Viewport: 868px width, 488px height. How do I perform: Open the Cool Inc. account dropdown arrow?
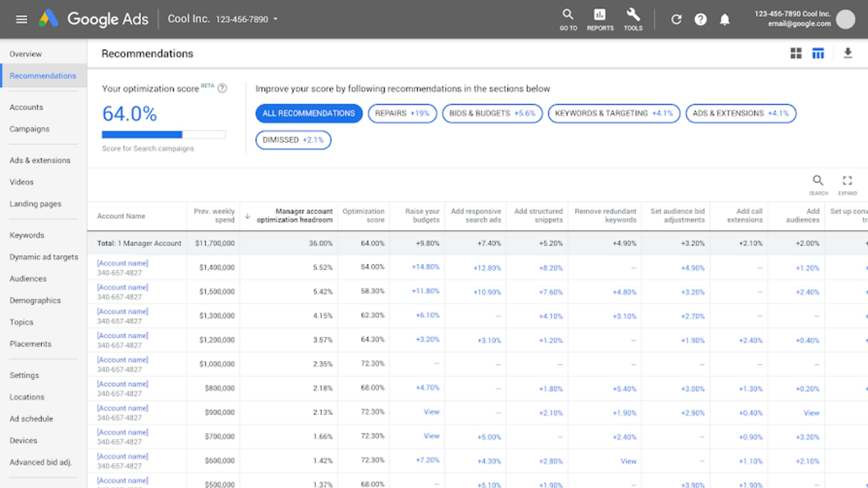[x=275, y=19]
